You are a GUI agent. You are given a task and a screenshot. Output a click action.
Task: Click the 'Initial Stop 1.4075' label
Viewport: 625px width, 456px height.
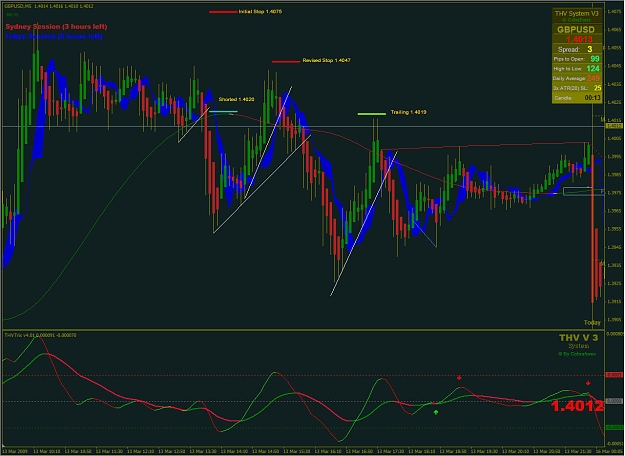260,12
